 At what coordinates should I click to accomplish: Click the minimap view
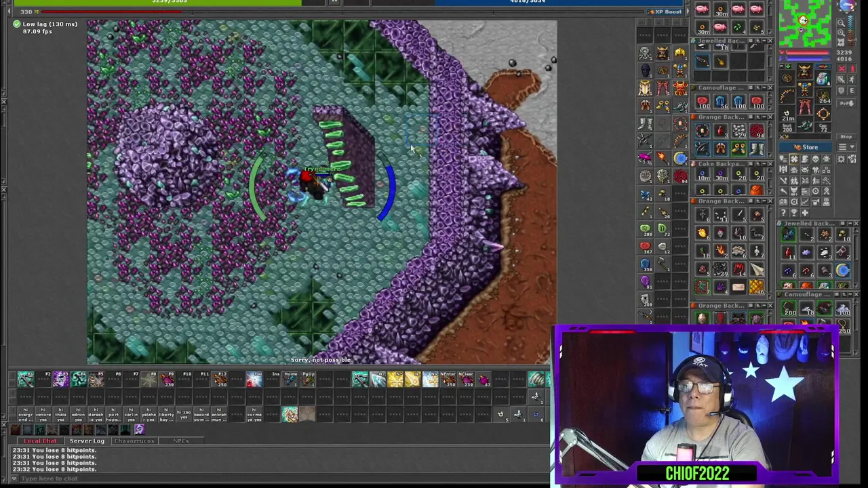(x=805, y=22)
